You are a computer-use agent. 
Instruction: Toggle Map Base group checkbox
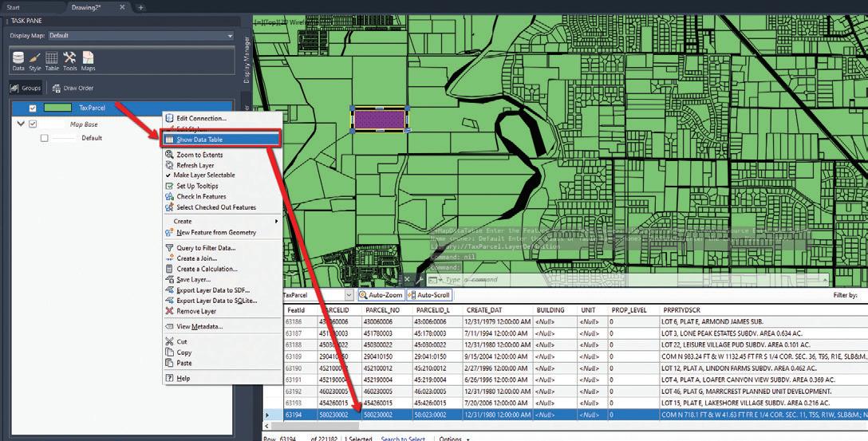click(33, 124)
